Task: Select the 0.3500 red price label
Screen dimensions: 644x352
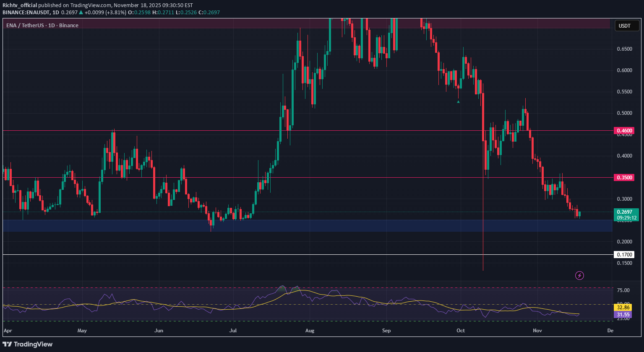Action: point(624,178)
